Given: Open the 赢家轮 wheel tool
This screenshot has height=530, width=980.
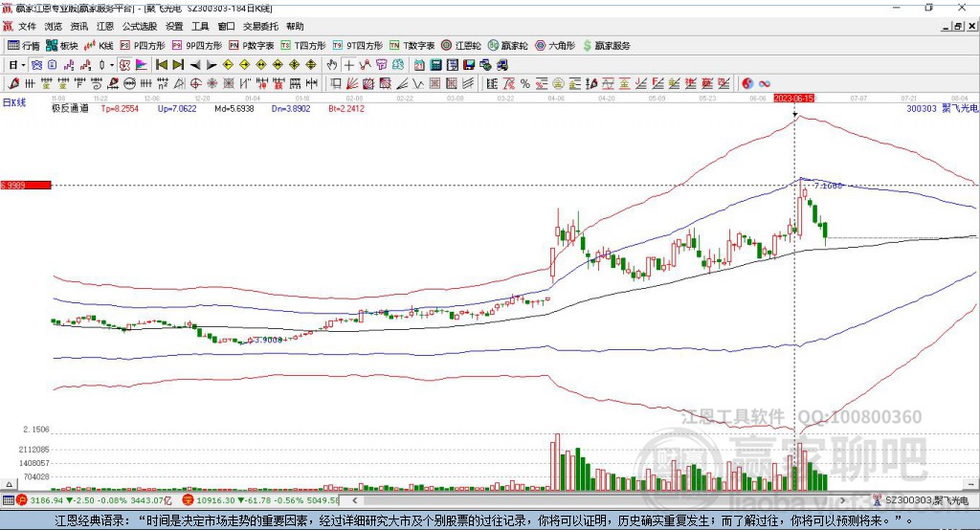Looking at the screenshot, I should click(x=507, y=46).
